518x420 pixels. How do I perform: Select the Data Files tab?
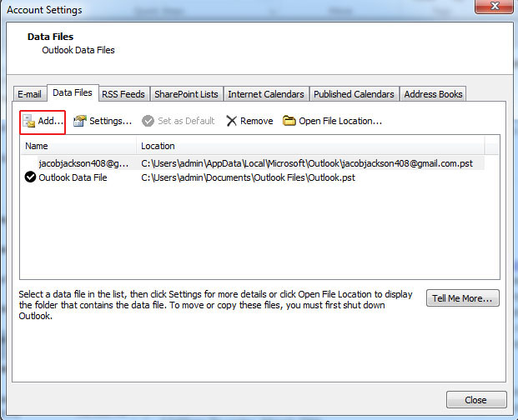[73, 92]
